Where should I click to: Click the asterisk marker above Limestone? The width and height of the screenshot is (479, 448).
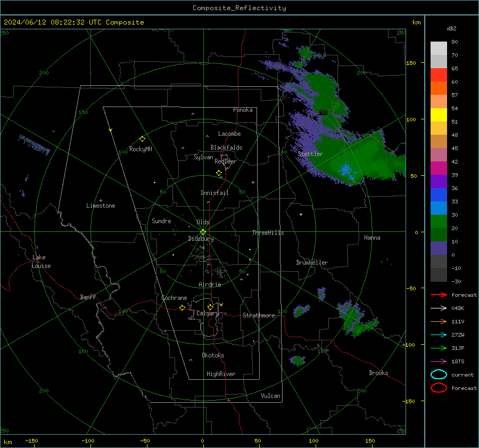101,201
